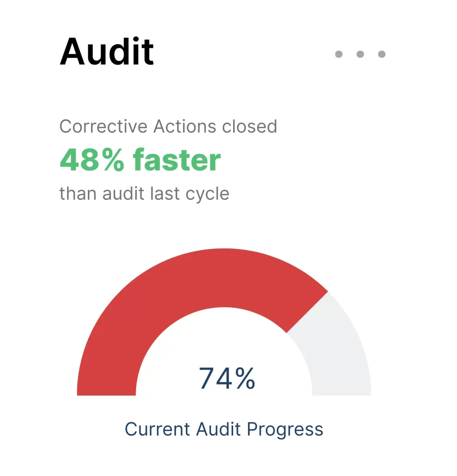Screen dimensions: 457x476
Task: Click the grey unfilled portion of the gauge
Action: [337, 349]
